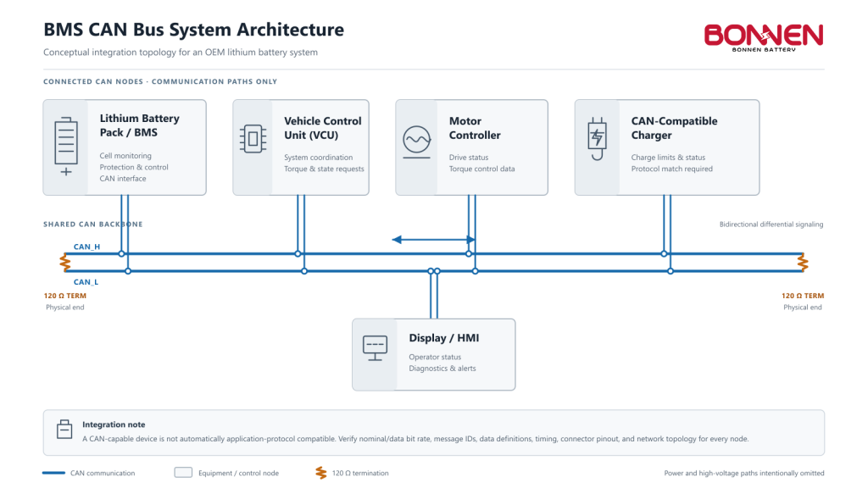Click the sine wave icon in the Motor Controller card

coord(417,141)
